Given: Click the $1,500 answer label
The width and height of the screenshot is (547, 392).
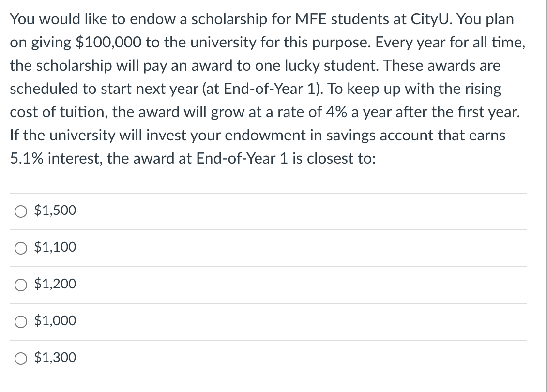Looking at the screenshot, I should 54,211.
